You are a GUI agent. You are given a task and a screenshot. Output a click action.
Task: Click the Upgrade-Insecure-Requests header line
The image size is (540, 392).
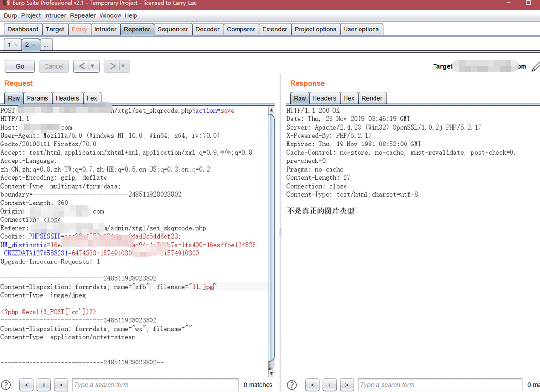50,261
